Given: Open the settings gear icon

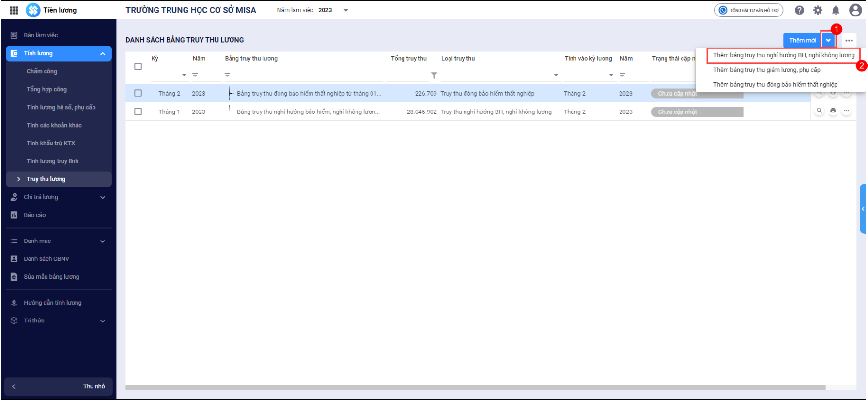Looking at the screenshot, I should point(818,10).
